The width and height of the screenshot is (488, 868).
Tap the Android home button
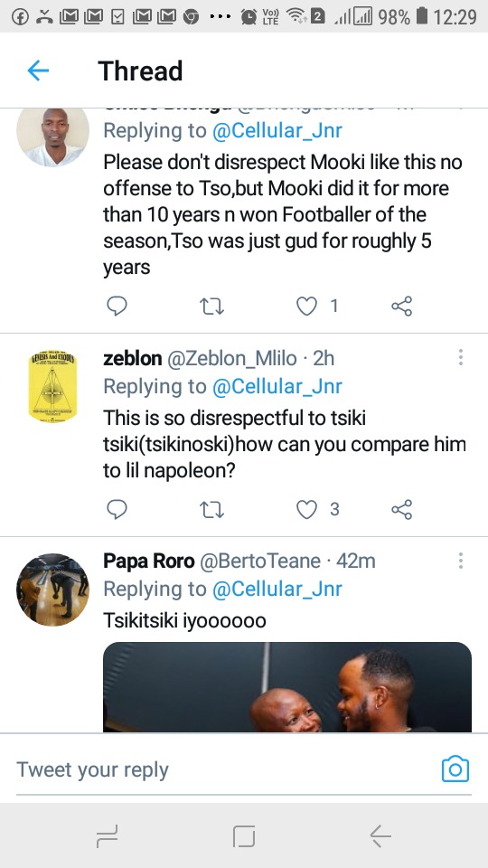(x=244, y=835)
